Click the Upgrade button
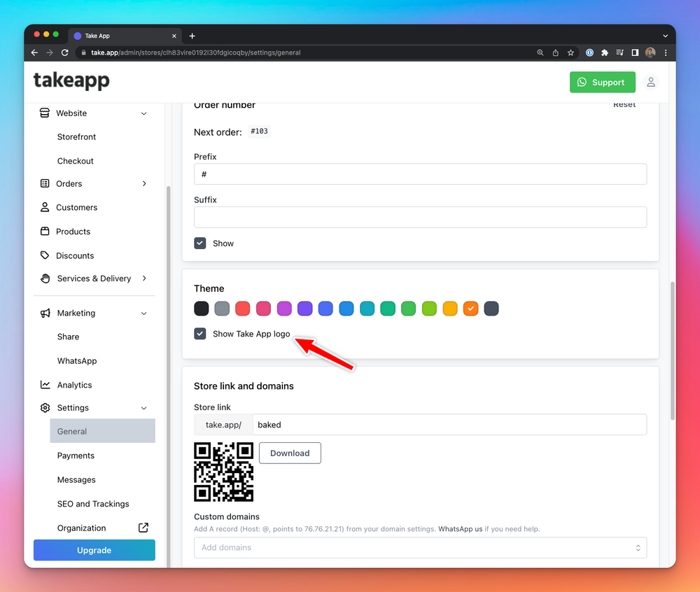This screenshot has width=700, height=592. pos(94,550)
